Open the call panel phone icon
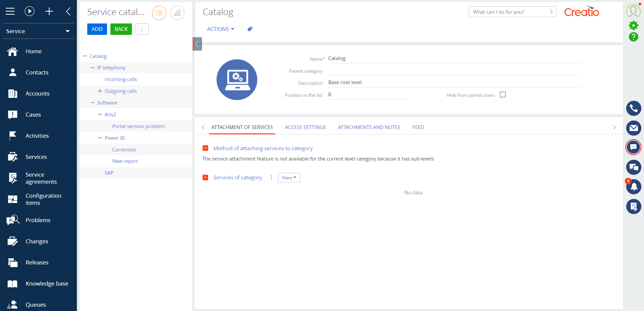Viewport: 644px width, 311px height. pos(633,108)
